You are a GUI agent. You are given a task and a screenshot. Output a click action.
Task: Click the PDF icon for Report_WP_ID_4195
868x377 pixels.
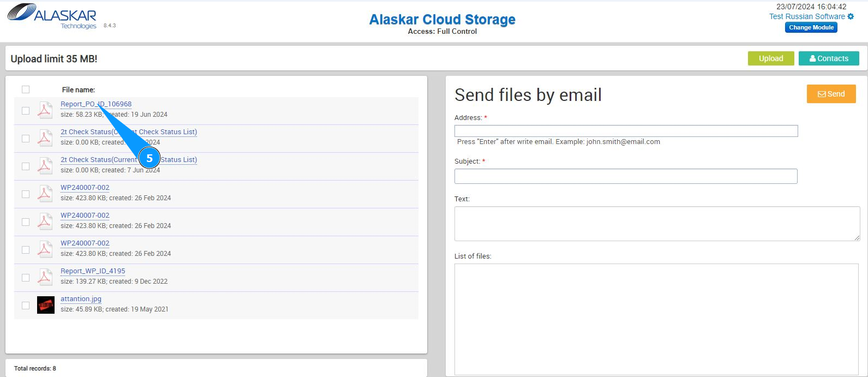[x=45, y=277]
